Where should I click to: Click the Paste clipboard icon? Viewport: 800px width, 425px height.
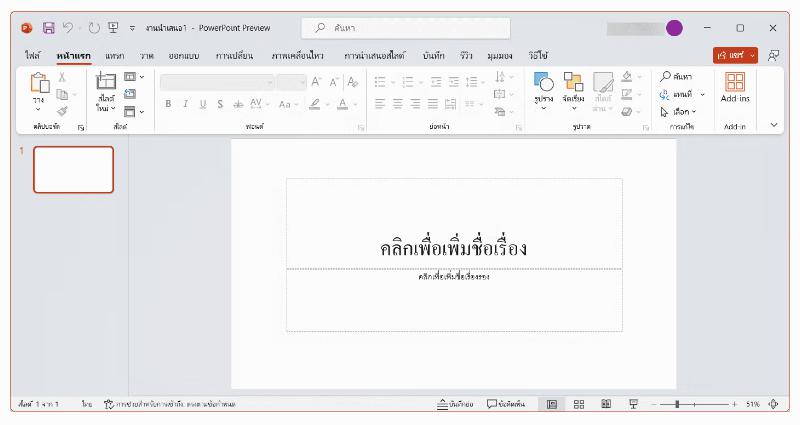coord(39,83)
